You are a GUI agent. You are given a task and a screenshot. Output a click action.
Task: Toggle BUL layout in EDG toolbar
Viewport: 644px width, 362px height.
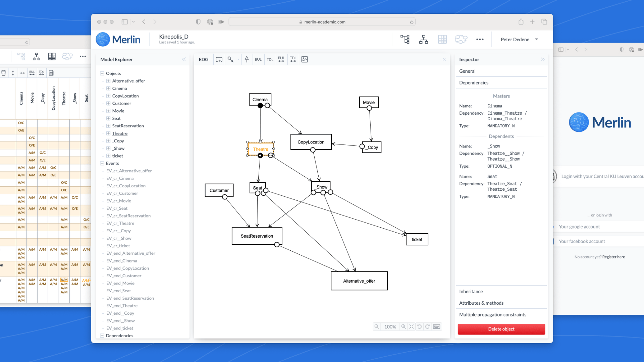[258, 59]
